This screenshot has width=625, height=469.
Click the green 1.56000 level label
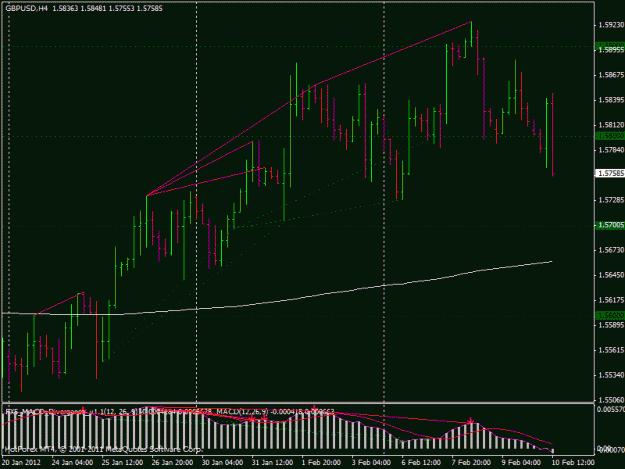tap(610, 316)
